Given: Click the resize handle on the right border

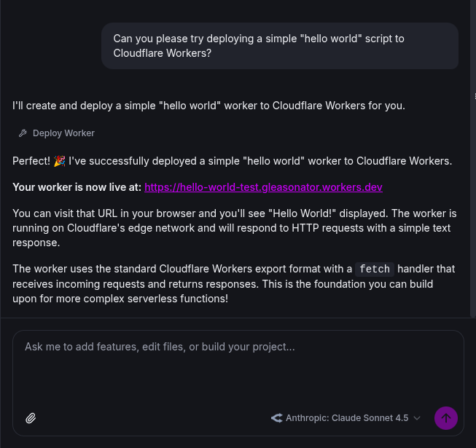Looking at the screenshot, I should (x=475, y=96).
